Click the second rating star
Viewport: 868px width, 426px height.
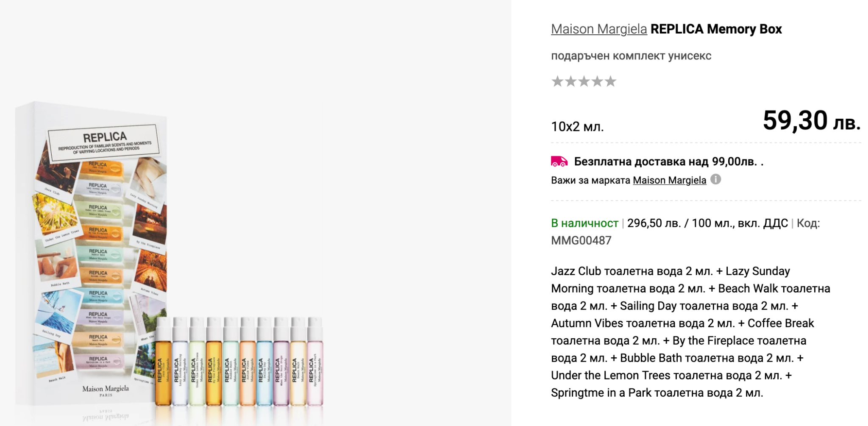pos(570,81)
